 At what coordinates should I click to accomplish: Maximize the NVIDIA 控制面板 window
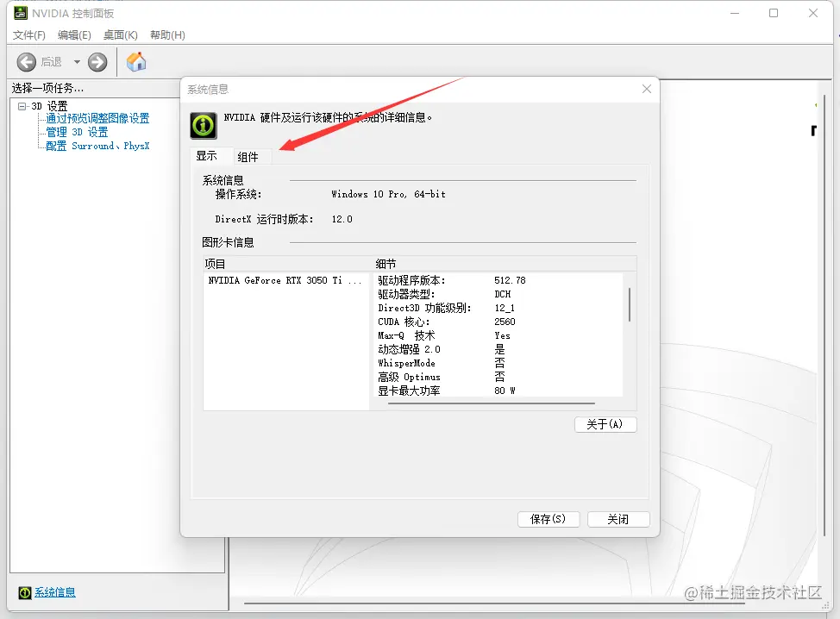click(x=774, y=13)
